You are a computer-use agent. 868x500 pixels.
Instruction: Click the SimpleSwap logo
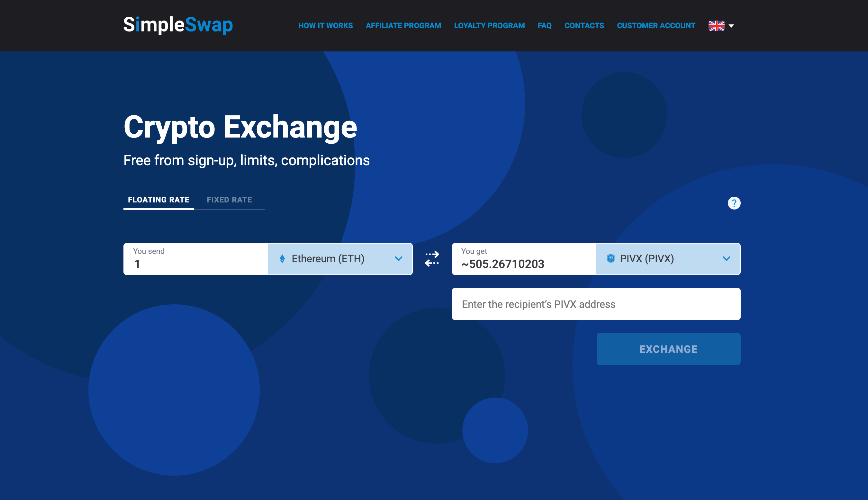pyautogui.click(x=178, y=25)
